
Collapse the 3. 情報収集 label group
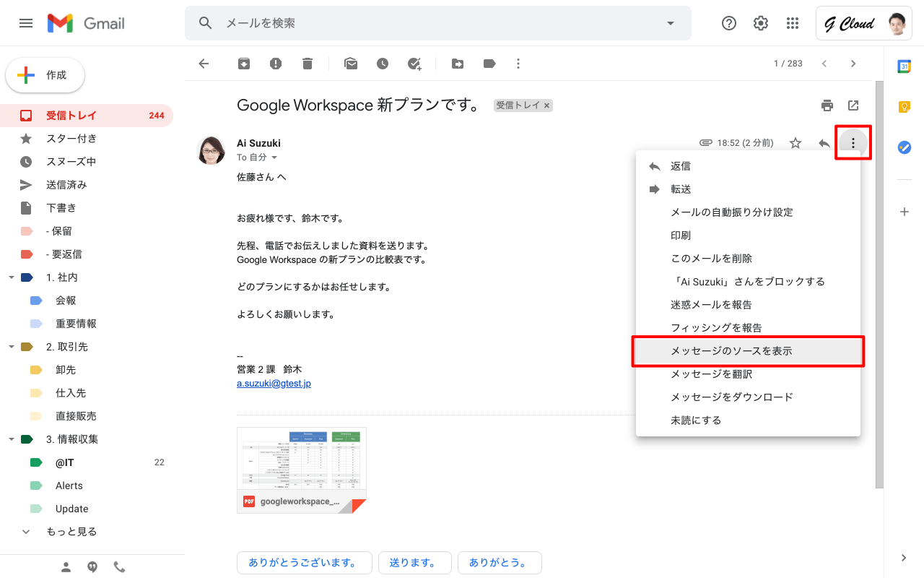click(x=11, y=439)
